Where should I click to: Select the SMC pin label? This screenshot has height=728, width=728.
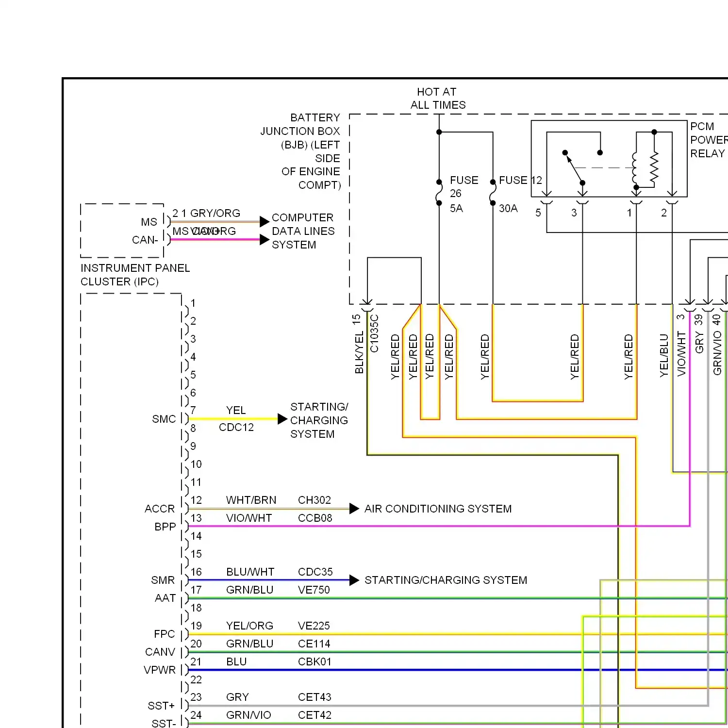click(164, 419)
